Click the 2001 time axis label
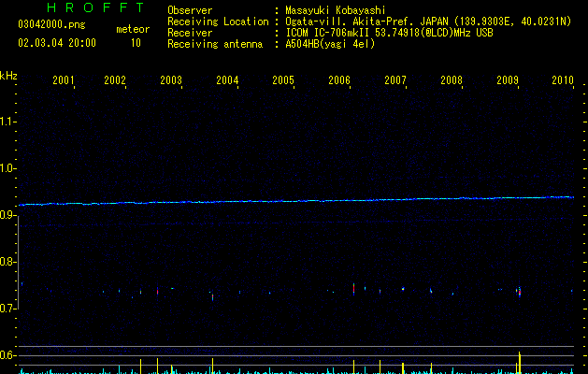The image size is (588, 374). 63,79
